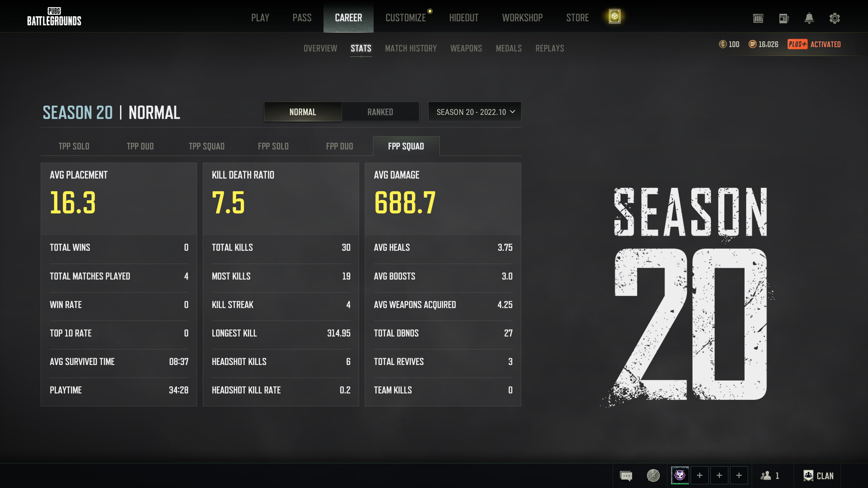Switch to Normal mode stats
The width and height of the screenshot is (868, 488).
coord(303,112)
